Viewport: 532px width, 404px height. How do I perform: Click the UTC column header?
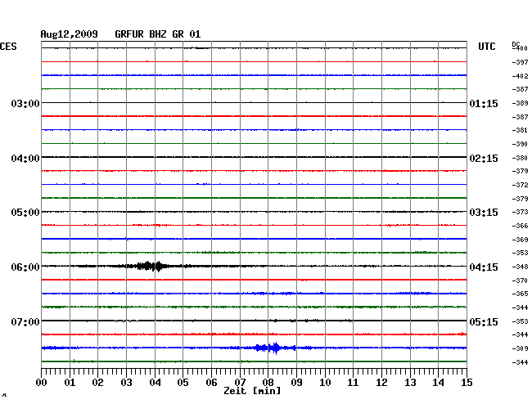[486, 47]
